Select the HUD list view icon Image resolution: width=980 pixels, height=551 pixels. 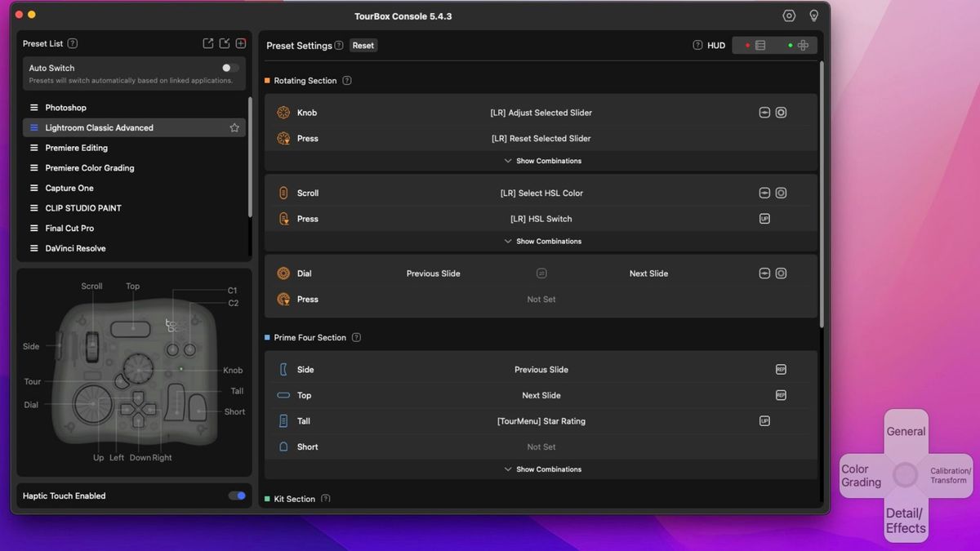pyautogui.click(x=759, y=45)
